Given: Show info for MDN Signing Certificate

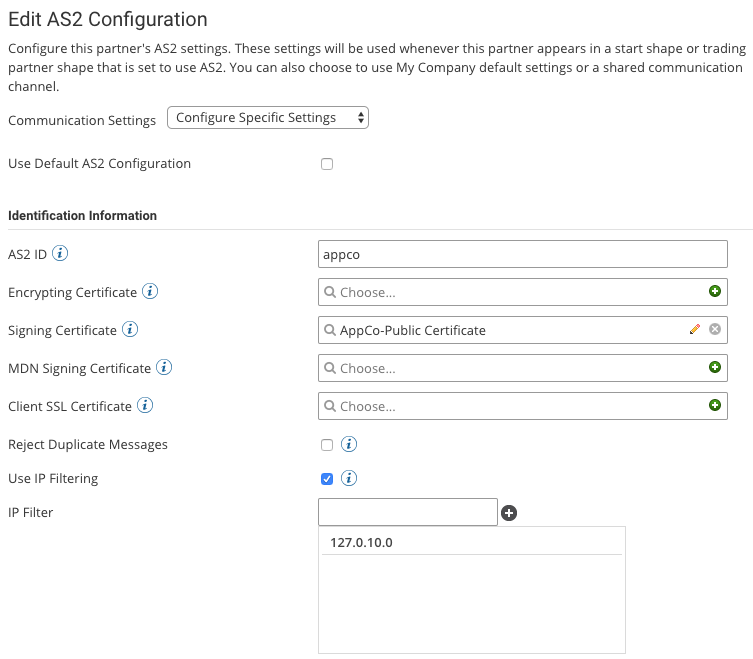Looking at the screenshot, I should pos(164,368).
